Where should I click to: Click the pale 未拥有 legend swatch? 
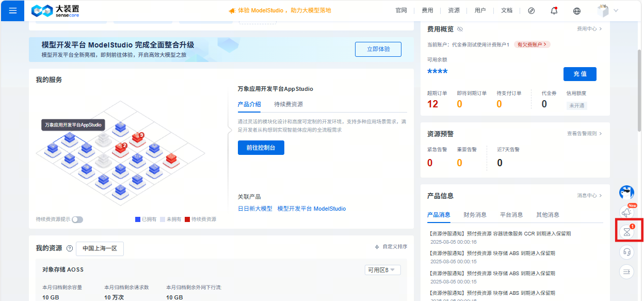tap(163, 219)
